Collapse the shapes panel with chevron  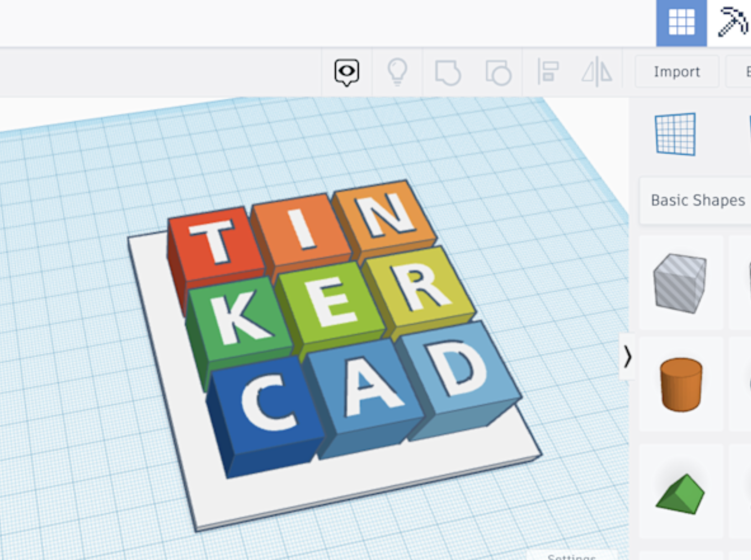pyautogui.click(x=627, y=357)
